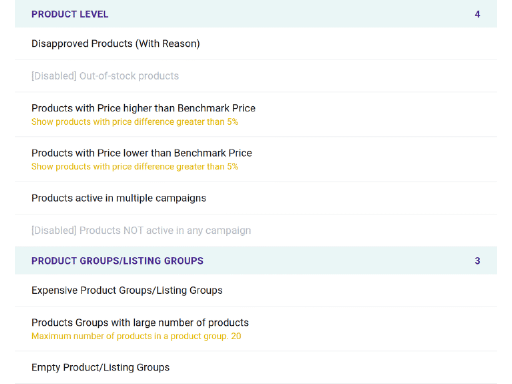Click the count 3 in Product Groups header
512x384 pixels.
(x=477, y=261)
